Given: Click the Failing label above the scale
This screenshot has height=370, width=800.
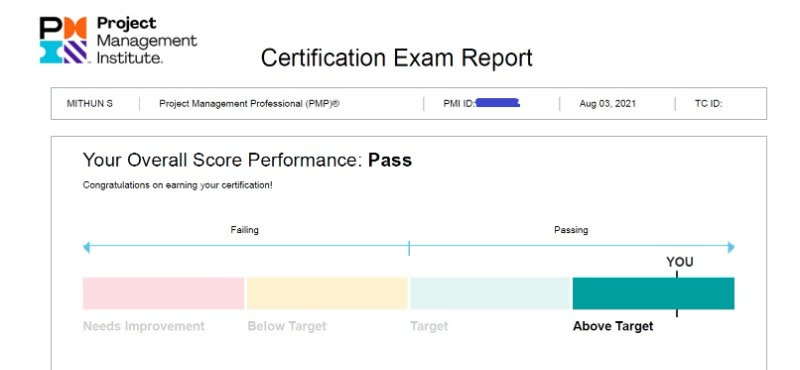Looking at the screenshot, I should pos(244,230).
